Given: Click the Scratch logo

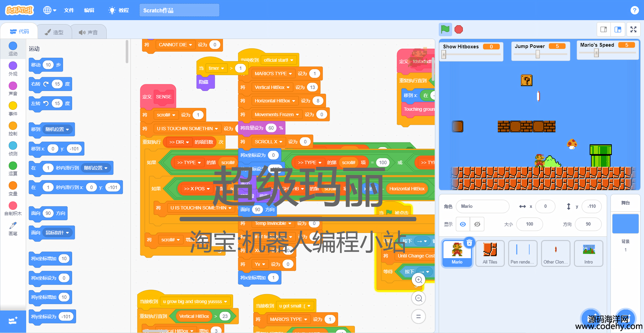Looking at the screenshot, I should pyautogui.click(x=20, y=10).
